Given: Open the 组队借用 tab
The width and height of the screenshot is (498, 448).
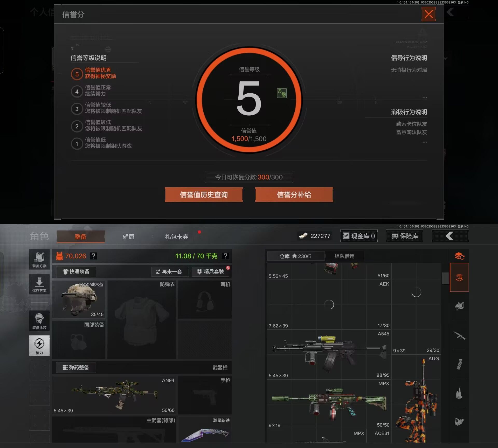Looking at the screenshot, I should click(344, 256).
